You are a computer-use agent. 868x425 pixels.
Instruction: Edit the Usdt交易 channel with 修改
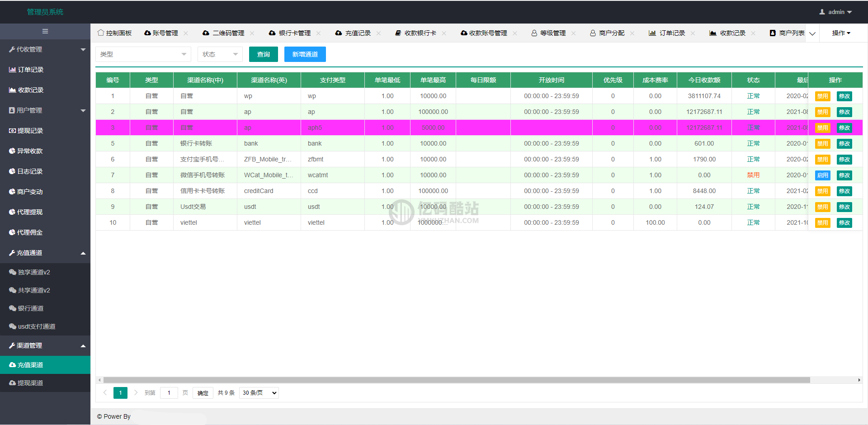tap(844, 207)
